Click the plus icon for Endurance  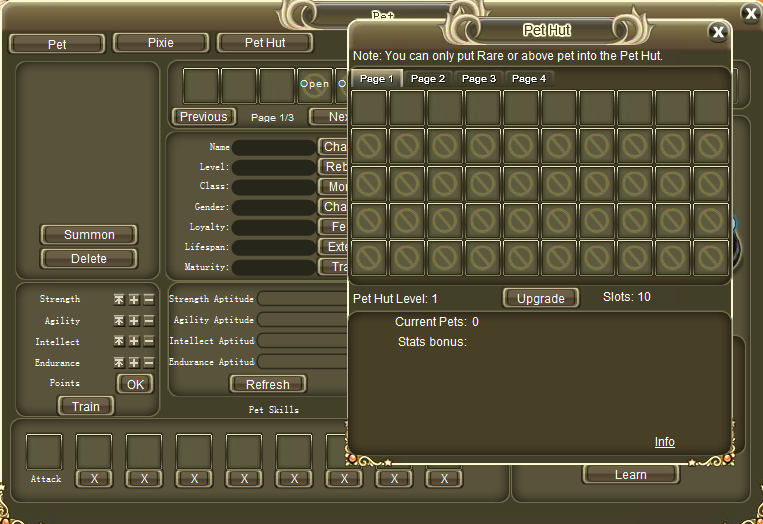pyautogui.click(x=134, y=363)
